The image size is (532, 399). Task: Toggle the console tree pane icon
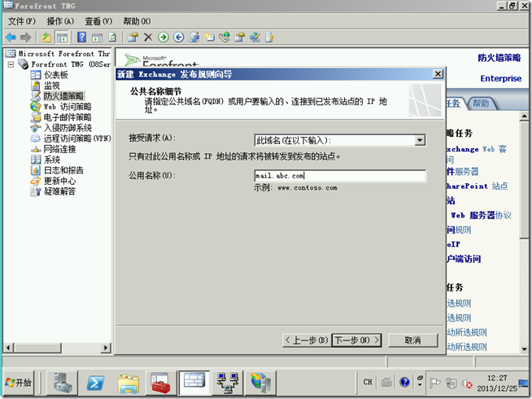(62, 37)
